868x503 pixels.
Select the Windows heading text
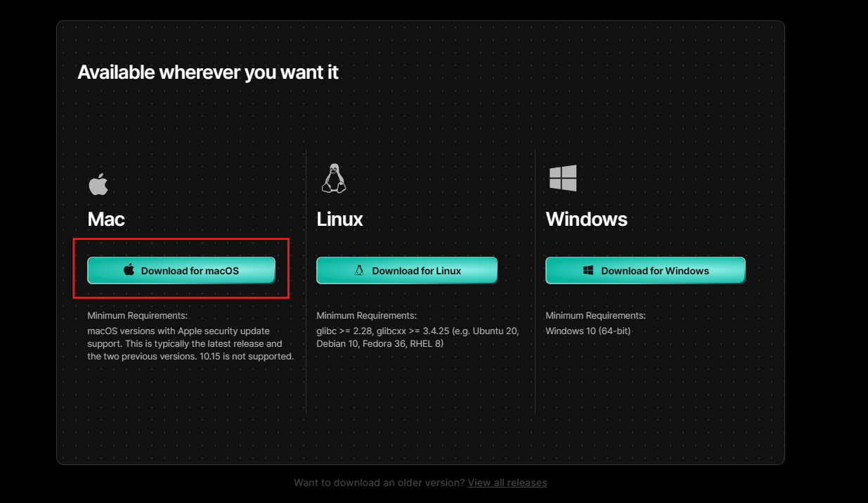586,219
